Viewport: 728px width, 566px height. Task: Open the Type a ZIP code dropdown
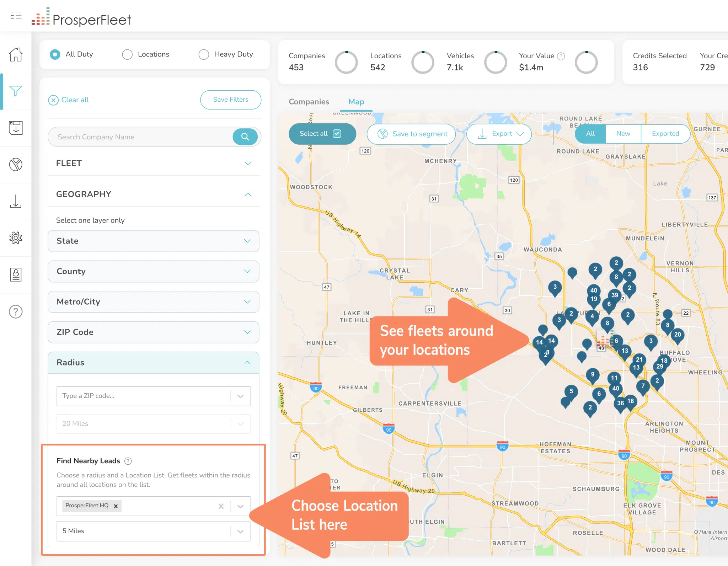coord(154,396)
